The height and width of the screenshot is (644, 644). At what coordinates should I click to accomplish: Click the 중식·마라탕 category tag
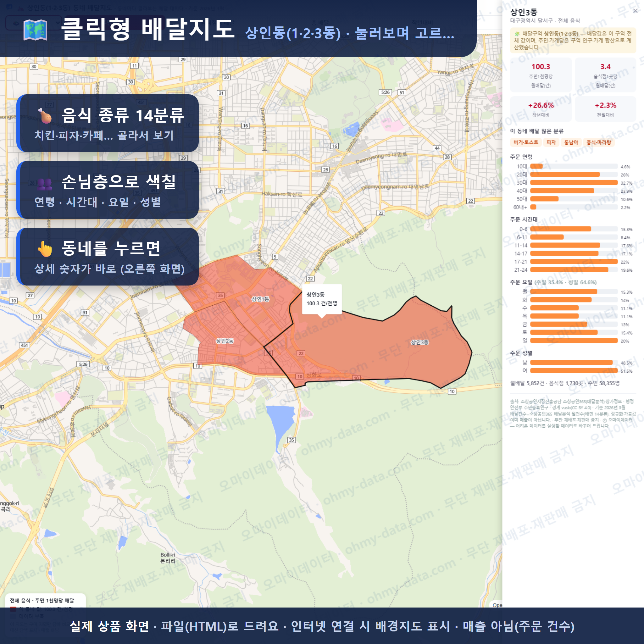coord(599,142)
